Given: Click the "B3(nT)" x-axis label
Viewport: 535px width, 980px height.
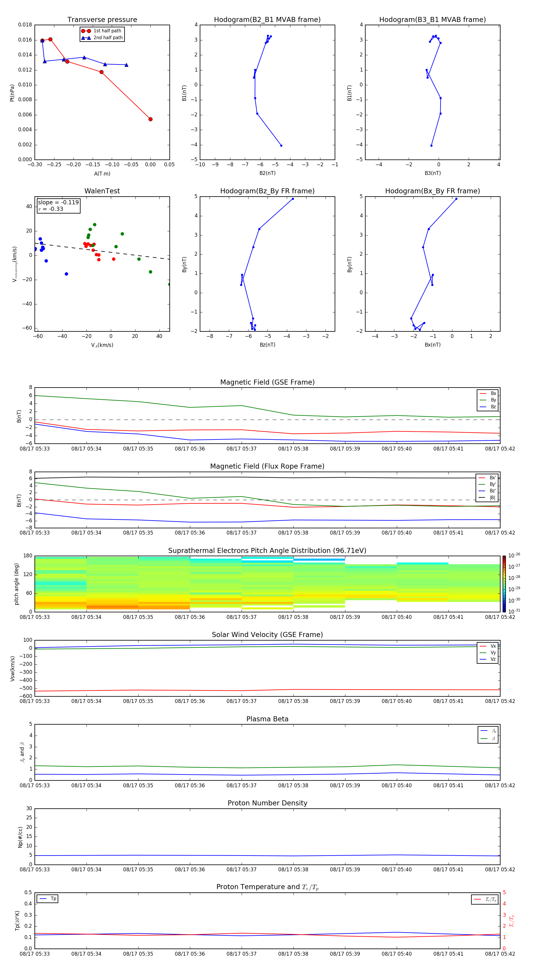Looking at the screenshot, I should 432,173.
